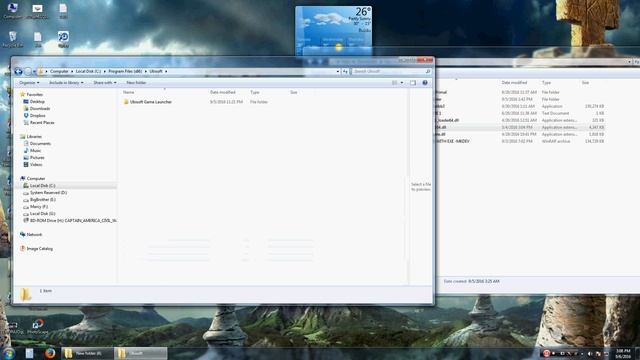Open the Include in library menu
Viewport: 640px width, 360px height.
(x=66, y=83)
